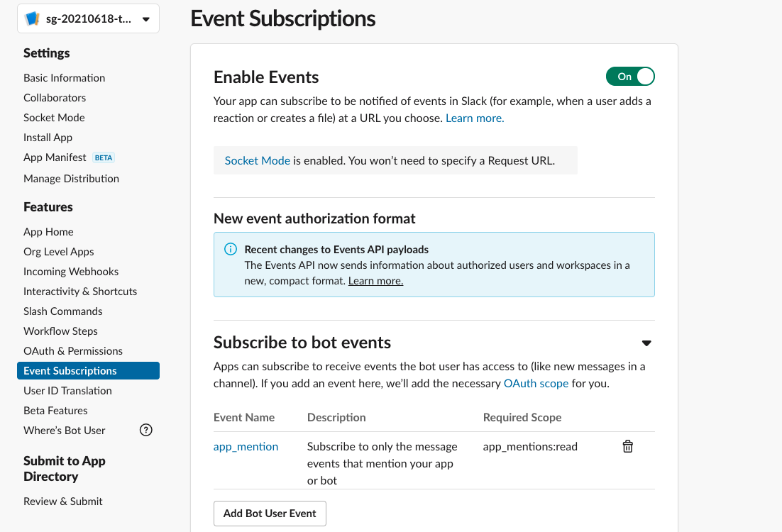Viewport: 782px width, 532px height.
Task: Open Manage Distribution page
Action: 72,179
